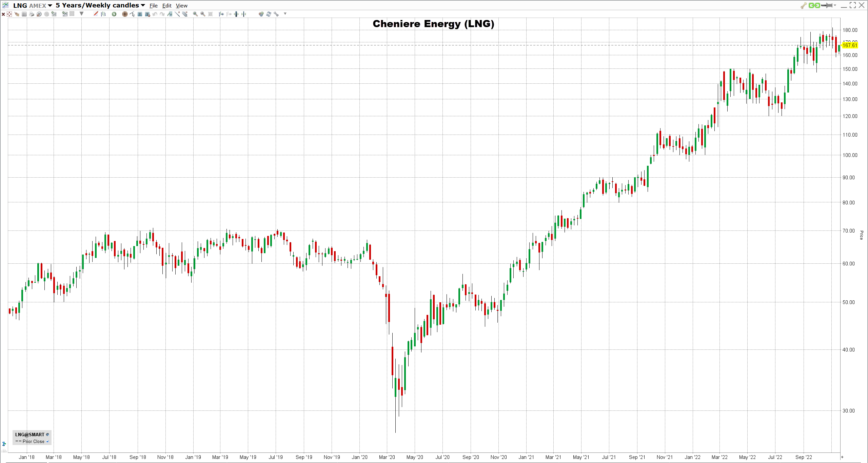The width and height of the screenshot is (868, 463).
Task: Click the bar spacing expand arrow icon
Action: pos(221,14)
